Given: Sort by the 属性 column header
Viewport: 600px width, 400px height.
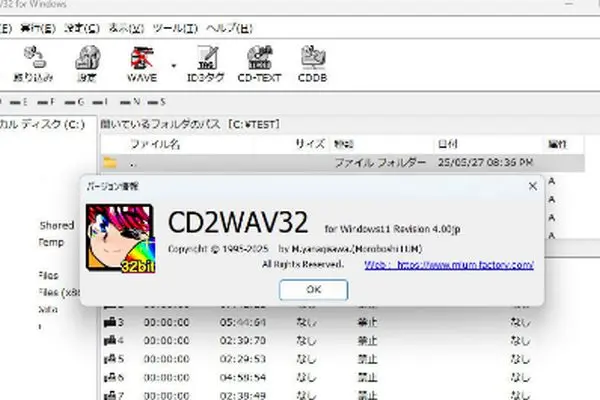Looking at the screenshot, I should [557, 144].
